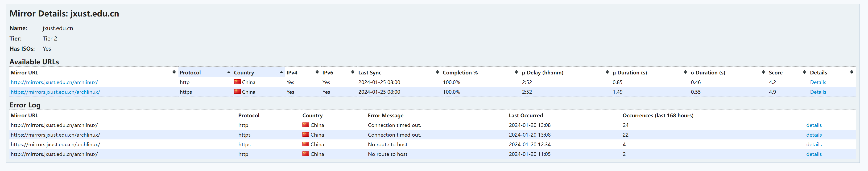Click the Occurrences (last 168 hours) header
868x171 pixels.
click(658, 115)
